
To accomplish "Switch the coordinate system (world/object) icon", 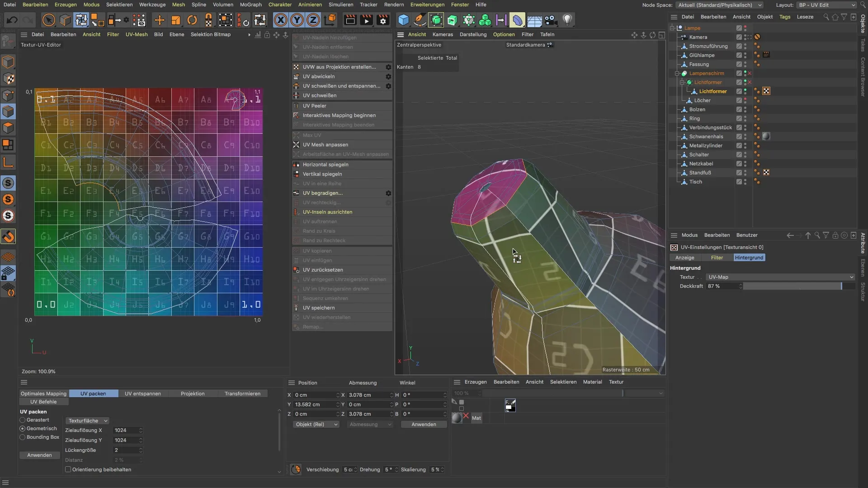I will (x=330, y=20).
